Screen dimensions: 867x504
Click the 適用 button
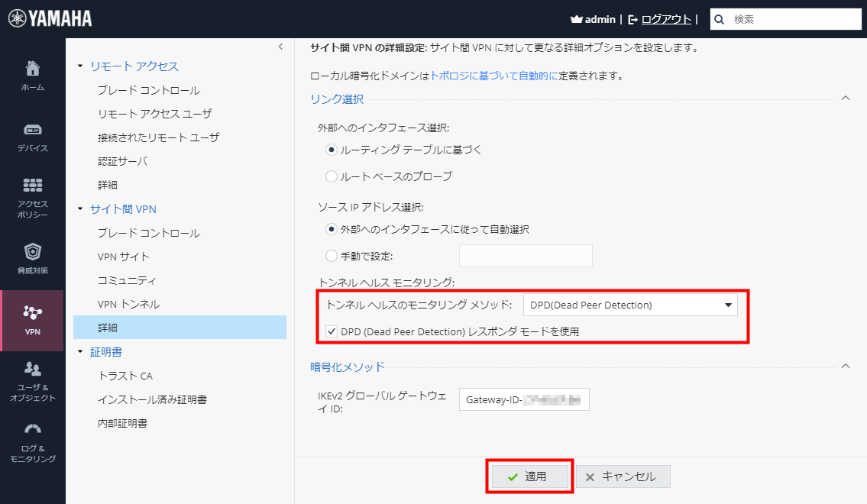click(x=529, y=476)
